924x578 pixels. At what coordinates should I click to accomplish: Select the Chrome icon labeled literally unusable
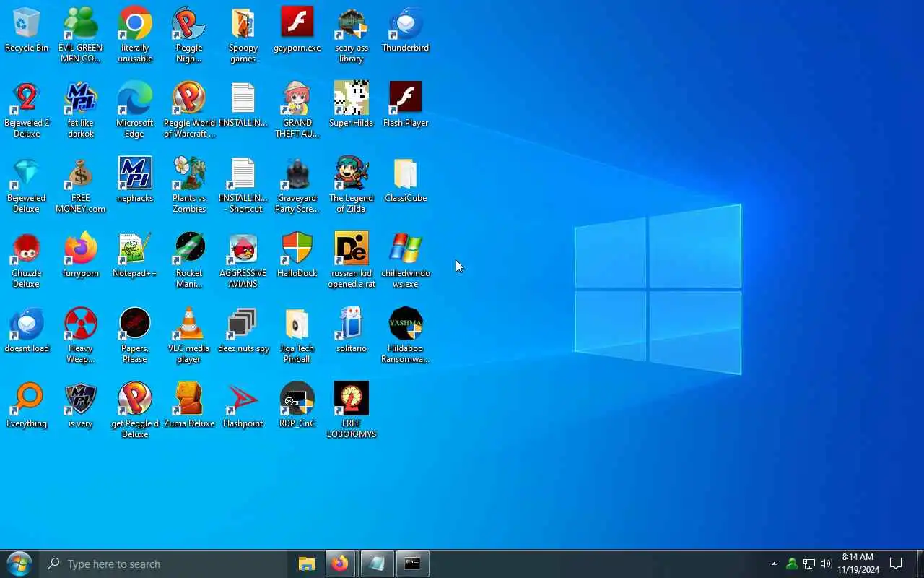pos(135,35)
